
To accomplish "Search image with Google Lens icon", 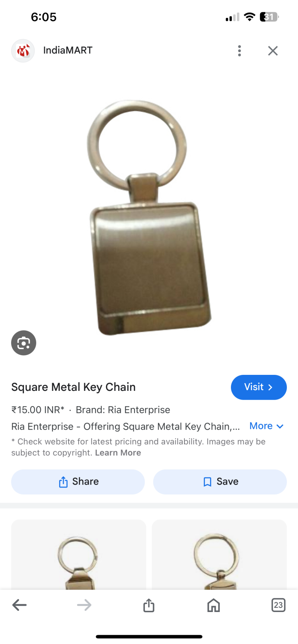I will 23,343.
